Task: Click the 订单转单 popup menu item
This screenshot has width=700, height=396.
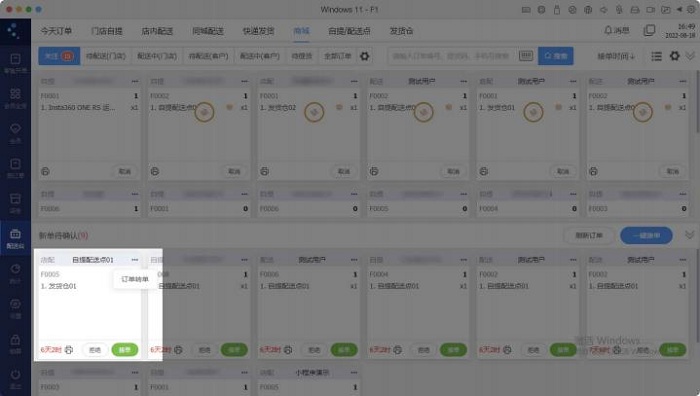Action: click(134, 279)
